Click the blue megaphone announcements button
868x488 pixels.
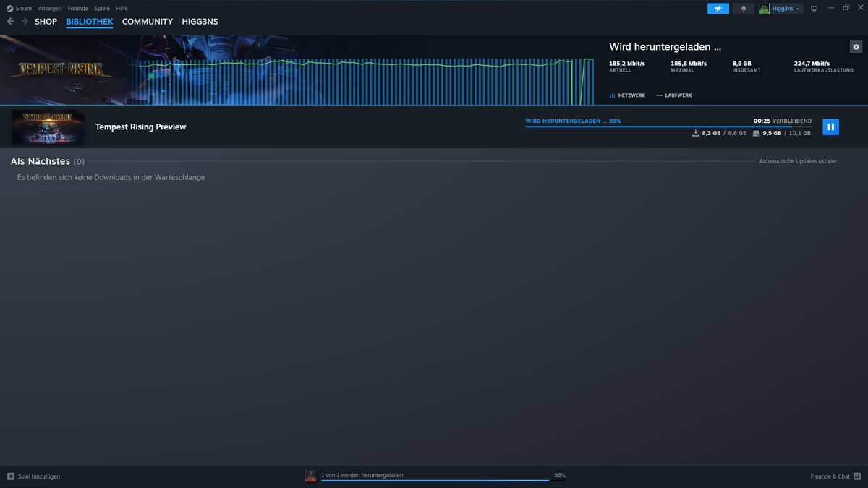pyautogui.click(x=718, y=9)
